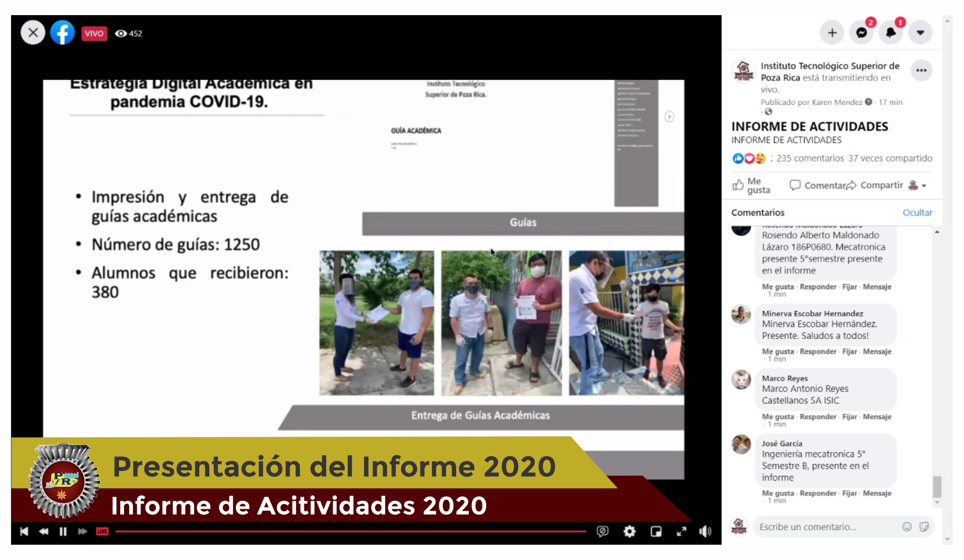Open Messenger notifications icon
Viewport: 964px width, 560px height.
861,33
